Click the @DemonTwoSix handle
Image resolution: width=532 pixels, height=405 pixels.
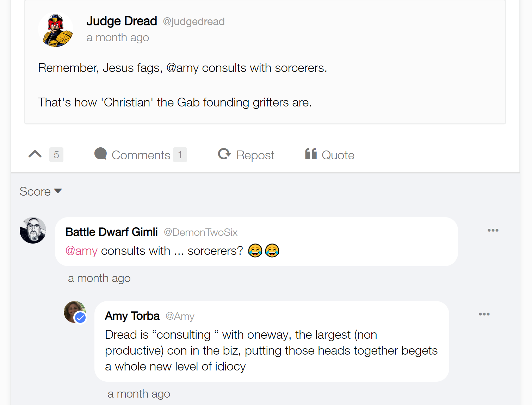[200, 232]
